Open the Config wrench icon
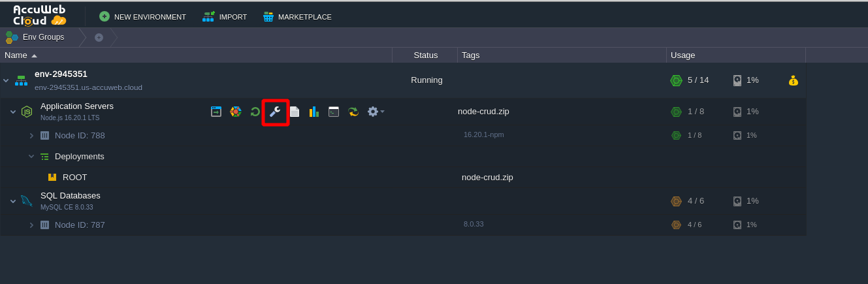 click(275, 112)
